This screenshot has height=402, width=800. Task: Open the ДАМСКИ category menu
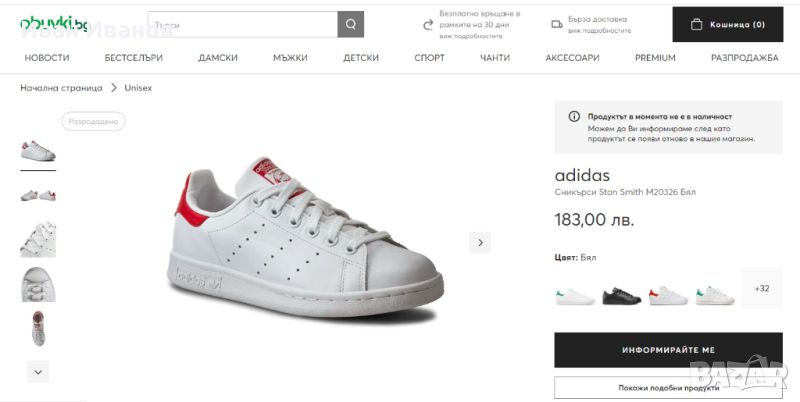(x=218, y=58)
